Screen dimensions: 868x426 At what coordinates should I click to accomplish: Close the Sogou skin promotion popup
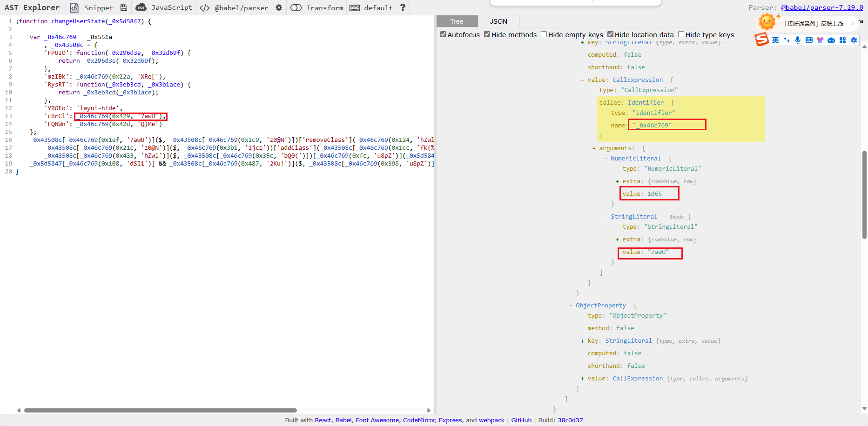click(852, 23)
